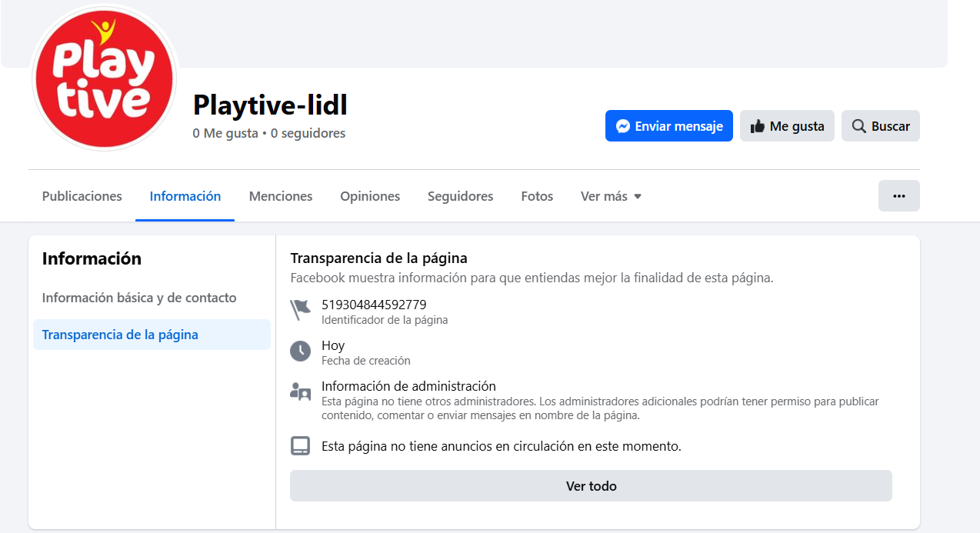This screenshot has width=980, height=533.
Task: Click the Playtive-lidl page title
Action: tap(270, 105)
